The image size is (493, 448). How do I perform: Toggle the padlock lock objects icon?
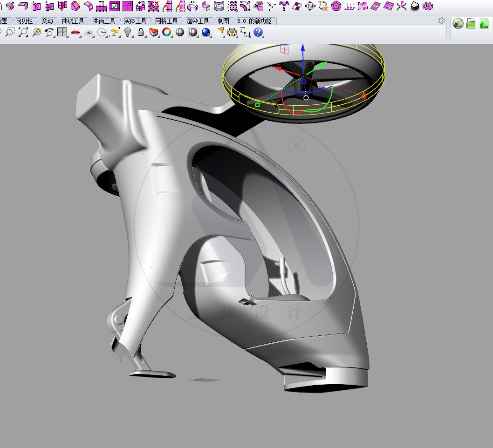point(140,33)
